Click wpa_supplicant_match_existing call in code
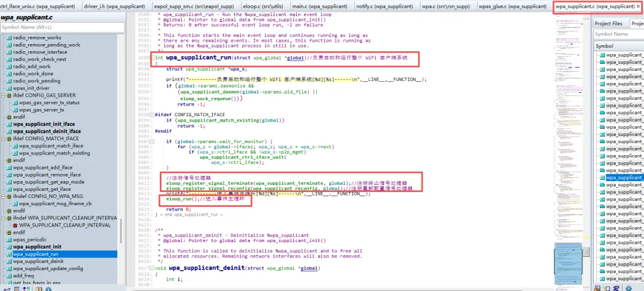 click(x=219, y=120)
